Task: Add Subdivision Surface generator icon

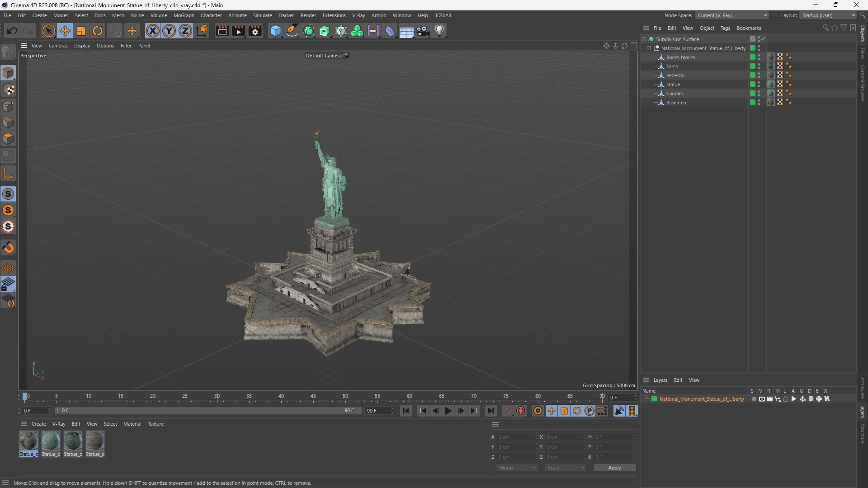Action: [309, 31]
